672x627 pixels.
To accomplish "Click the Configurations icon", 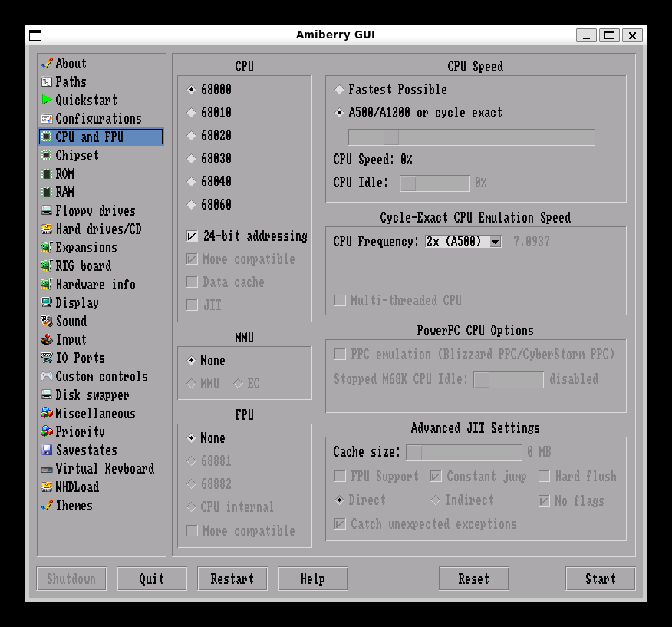I will 47,118.
